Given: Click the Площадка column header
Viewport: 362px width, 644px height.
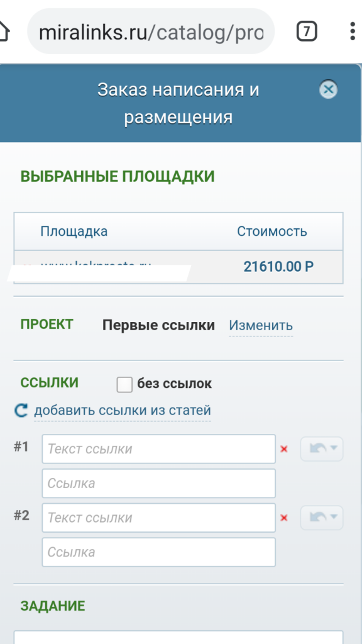Looking at the screenshot, I should click(x=74, y=231).
